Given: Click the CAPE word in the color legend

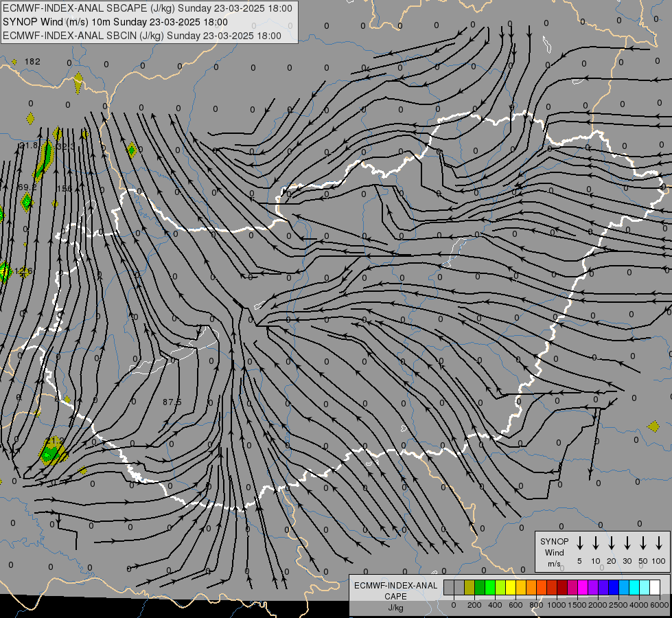Looking at the screenshot, I should [395, 597].
